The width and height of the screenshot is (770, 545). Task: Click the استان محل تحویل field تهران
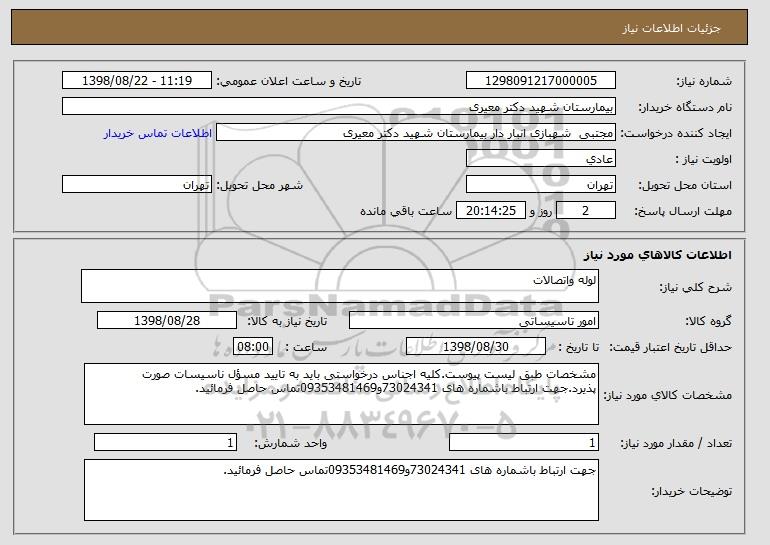point(541,185)
